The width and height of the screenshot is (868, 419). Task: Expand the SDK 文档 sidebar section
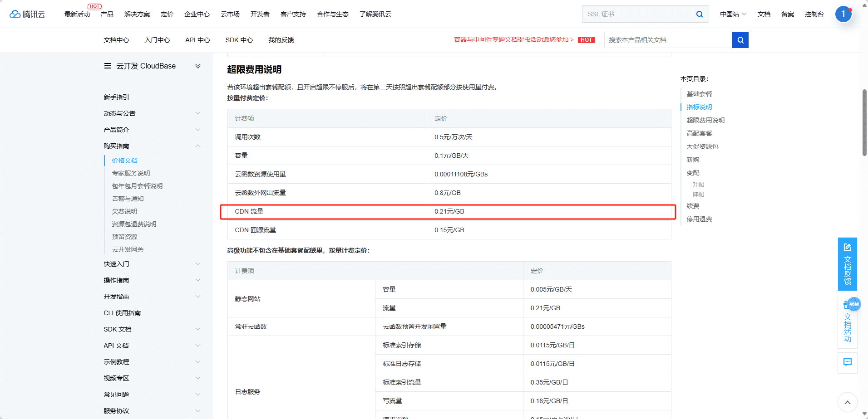tap(198, 329)
